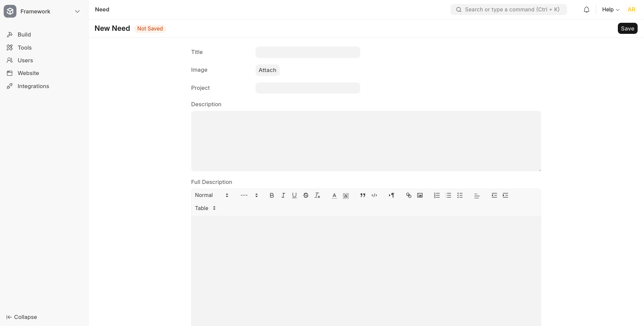This screenshot has width=644, height=326.
Task: Apply bold formatting in editor toolbar
Action: click(x=272, y=195)
